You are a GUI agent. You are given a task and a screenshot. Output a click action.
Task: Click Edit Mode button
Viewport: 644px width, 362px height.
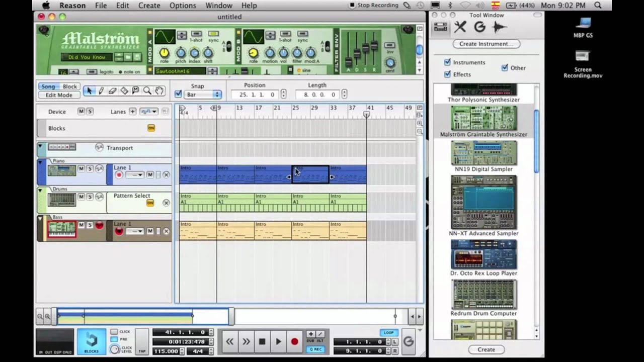(x=59, y=95)
